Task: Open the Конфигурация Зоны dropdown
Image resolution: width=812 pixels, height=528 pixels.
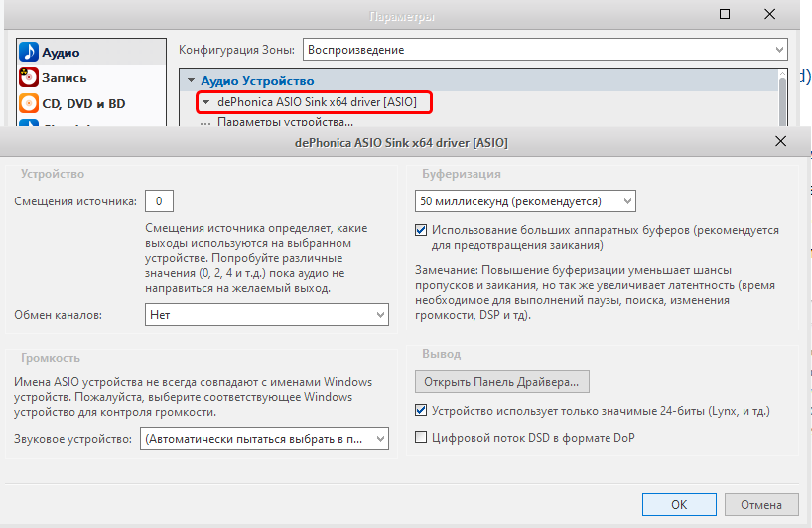Action: (545, 50)
